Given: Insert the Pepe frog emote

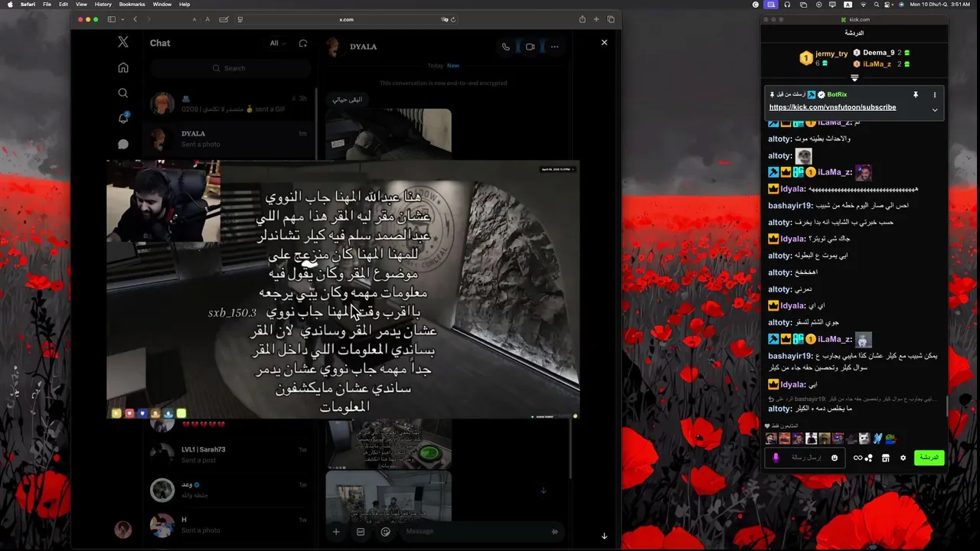Looking at the screenshot, I should 890,439.
